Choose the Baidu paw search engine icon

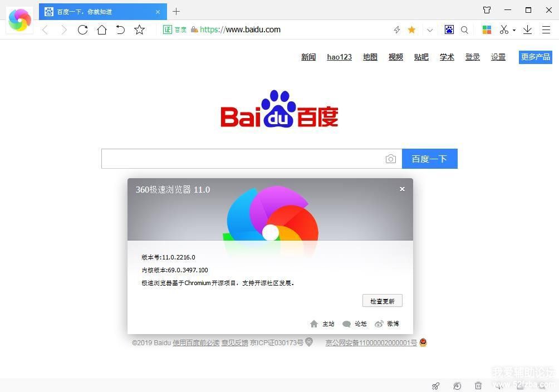pos(449,30)
